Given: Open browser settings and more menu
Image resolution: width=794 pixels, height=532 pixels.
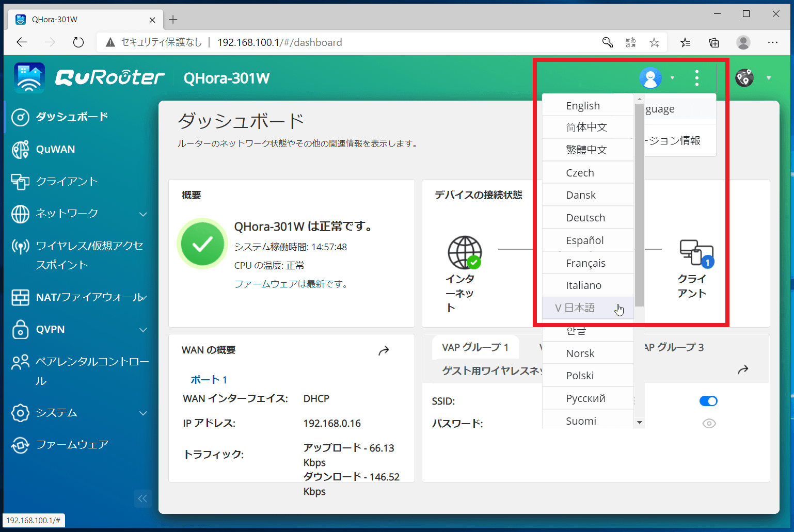Looking at the screenshot, I should coord(773,42).
